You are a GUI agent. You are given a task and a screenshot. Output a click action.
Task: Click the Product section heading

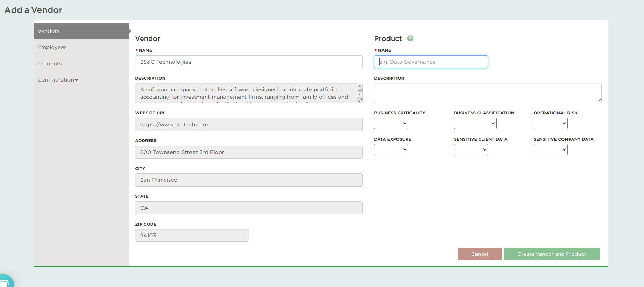pos(388,38)
